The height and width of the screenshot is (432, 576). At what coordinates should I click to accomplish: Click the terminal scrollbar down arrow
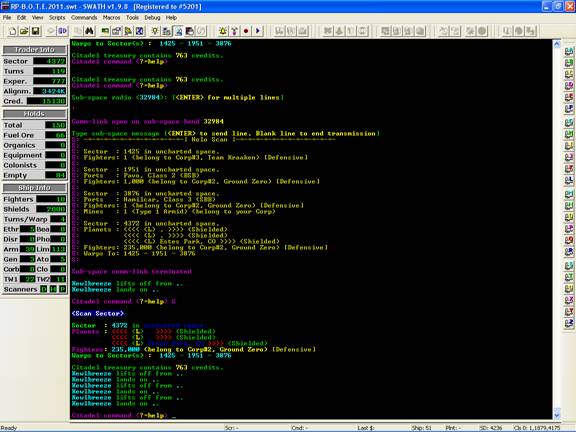(557, 414)
